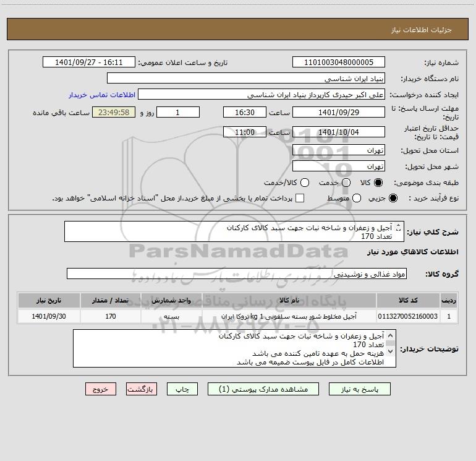
Task: Click the remaining time 23:49:58 field
Action: [114, 112]
